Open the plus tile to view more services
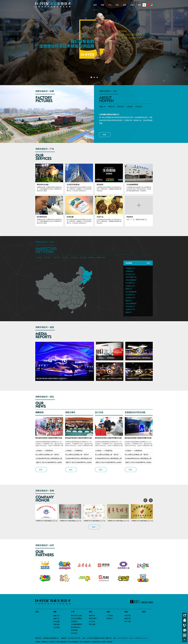The image size is (188, 644). coord(139,205)
